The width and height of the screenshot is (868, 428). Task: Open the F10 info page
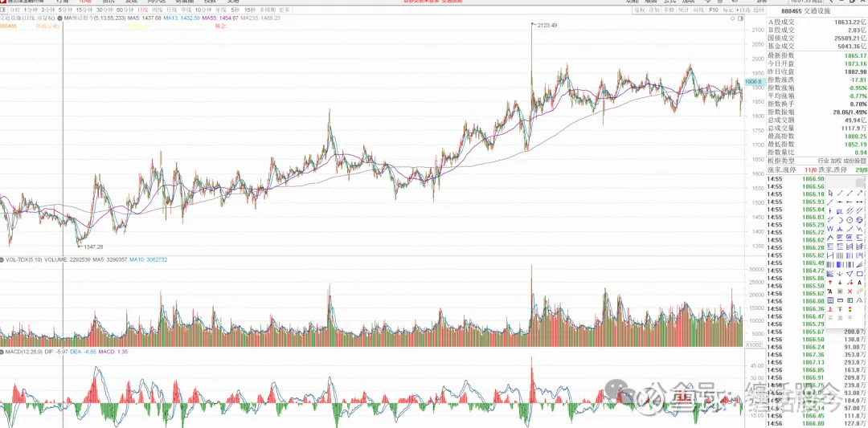(x=714, y=10)
